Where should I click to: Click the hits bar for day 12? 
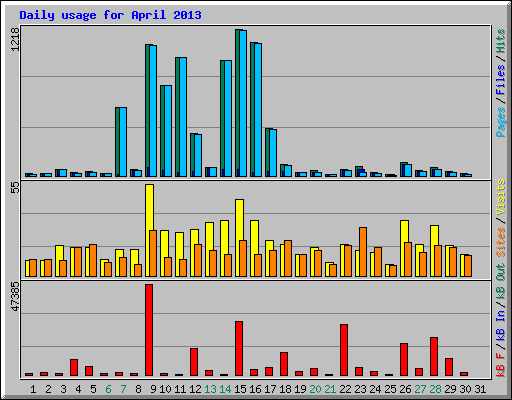point(192,155)
